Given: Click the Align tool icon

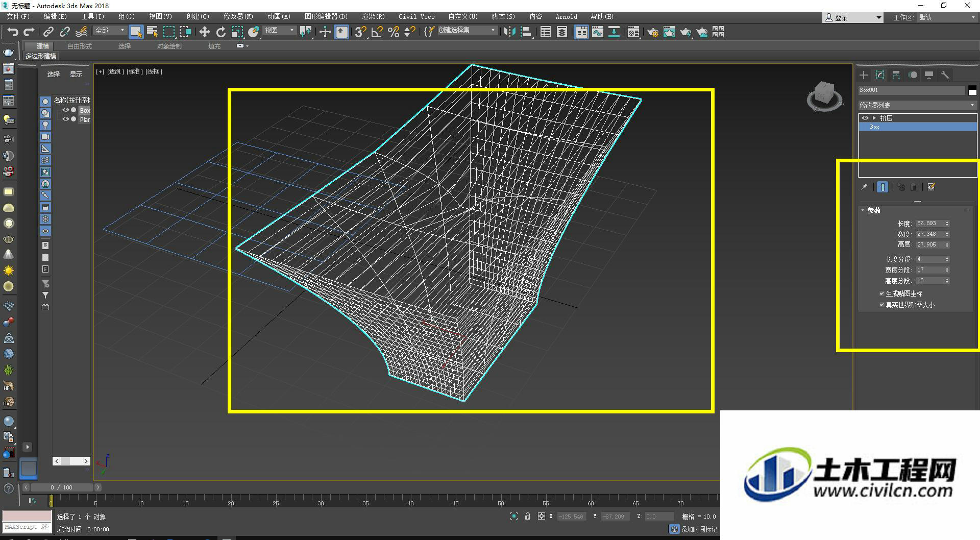Looking at the screenshot, I should 526,32.
